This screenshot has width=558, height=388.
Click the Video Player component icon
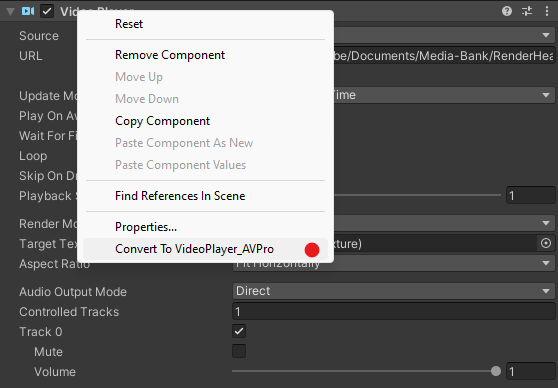click(28, 11)
